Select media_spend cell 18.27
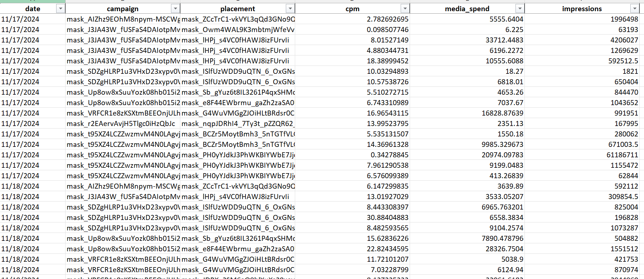 [x=467, y=71]
